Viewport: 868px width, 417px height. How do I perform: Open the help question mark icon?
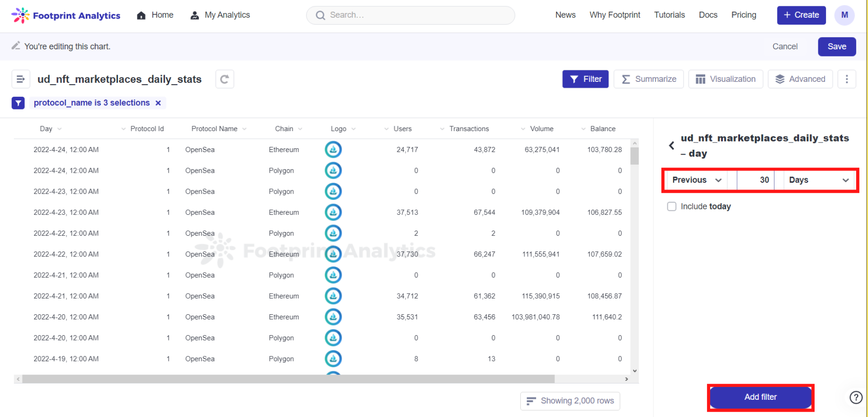click(856, 397)
